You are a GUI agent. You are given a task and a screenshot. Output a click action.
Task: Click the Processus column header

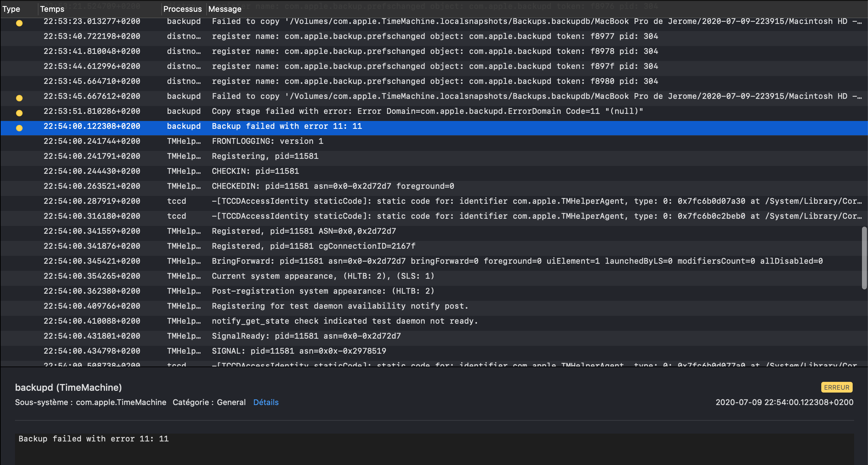tap(182, 9)
